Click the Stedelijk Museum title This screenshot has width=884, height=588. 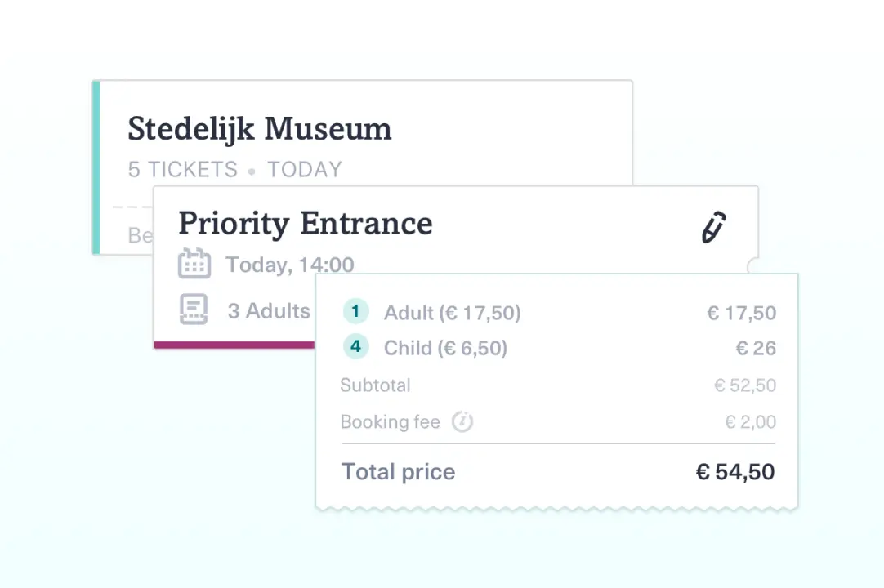pos(259,129)
